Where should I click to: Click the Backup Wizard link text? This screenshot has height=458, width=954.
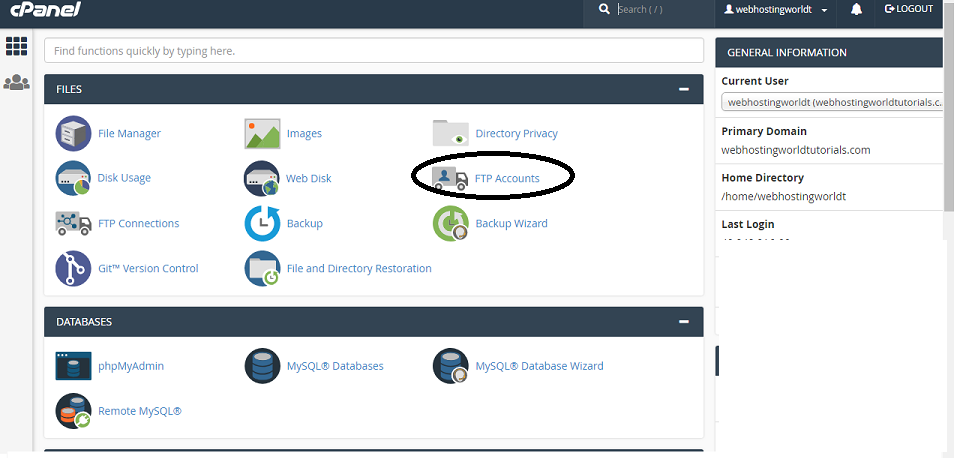point(512,223)
